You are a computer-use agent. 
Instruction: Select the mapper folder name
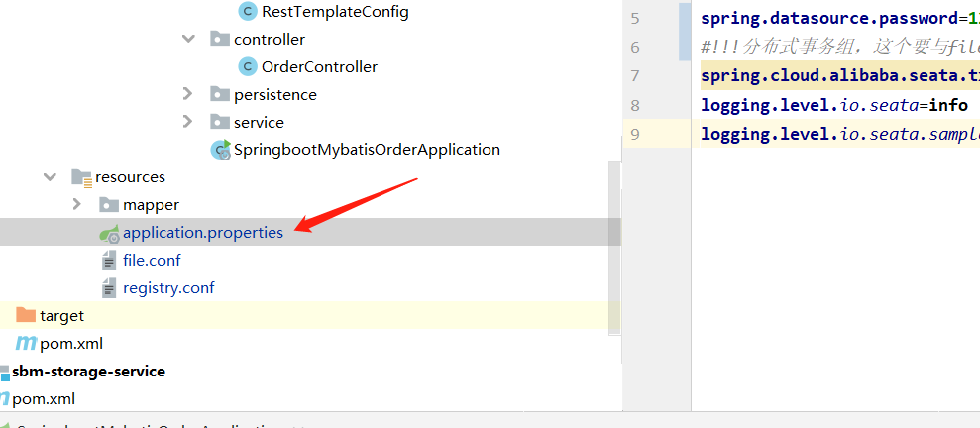click(x=152, y=205)
